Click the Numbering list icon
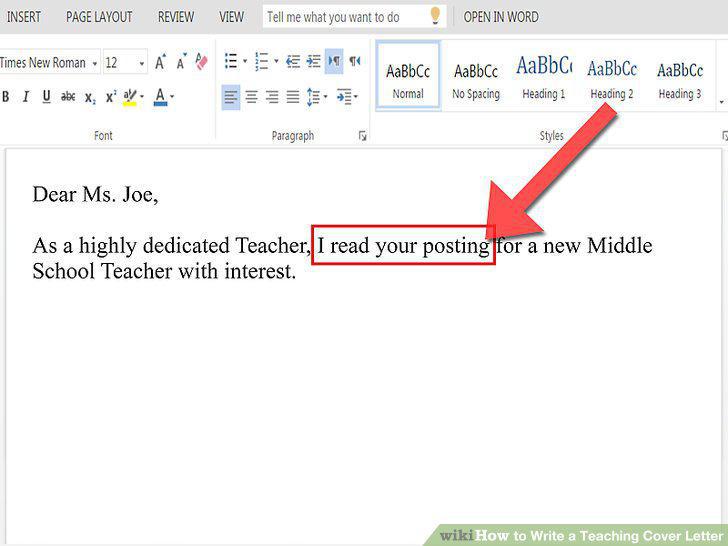This screenshot has width=728, height=546. 262,61
